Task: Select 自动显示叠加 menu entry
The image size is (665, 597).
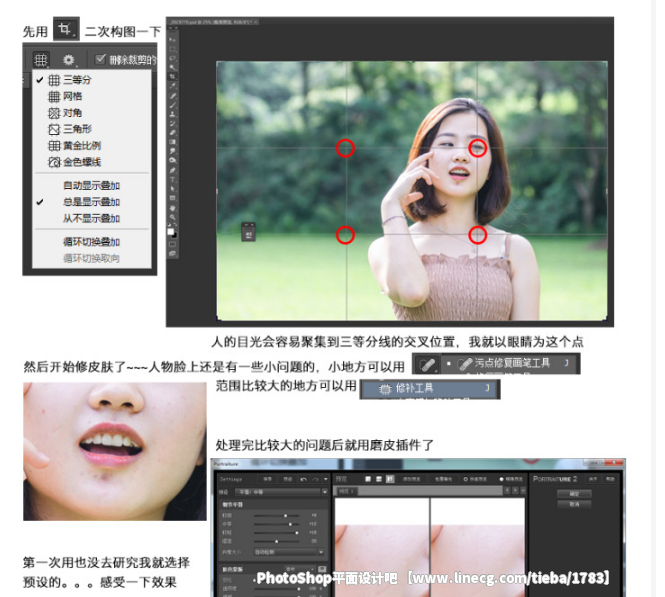Action: 92,185
